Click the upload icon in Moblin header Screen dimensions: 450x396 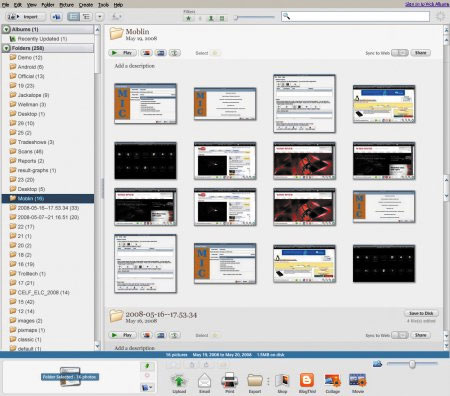coord(175,53)
